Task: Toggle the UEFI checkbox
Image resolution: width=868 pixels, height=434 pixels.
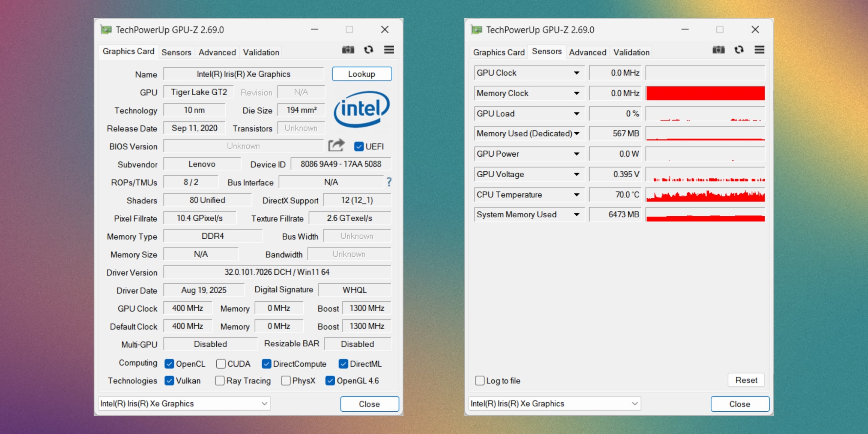Action: [x=359, y=146]
